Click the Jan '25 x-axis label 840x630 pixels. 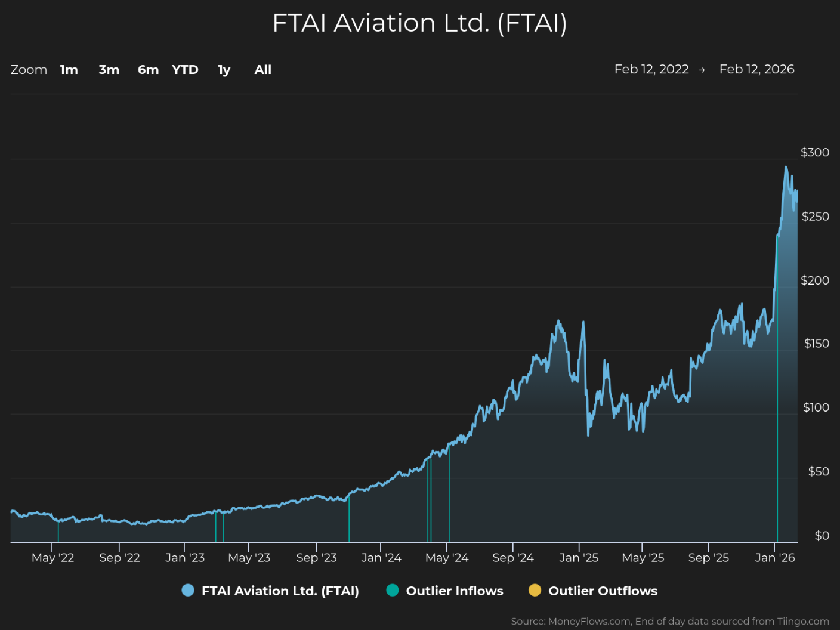click(x=579, y=557)
